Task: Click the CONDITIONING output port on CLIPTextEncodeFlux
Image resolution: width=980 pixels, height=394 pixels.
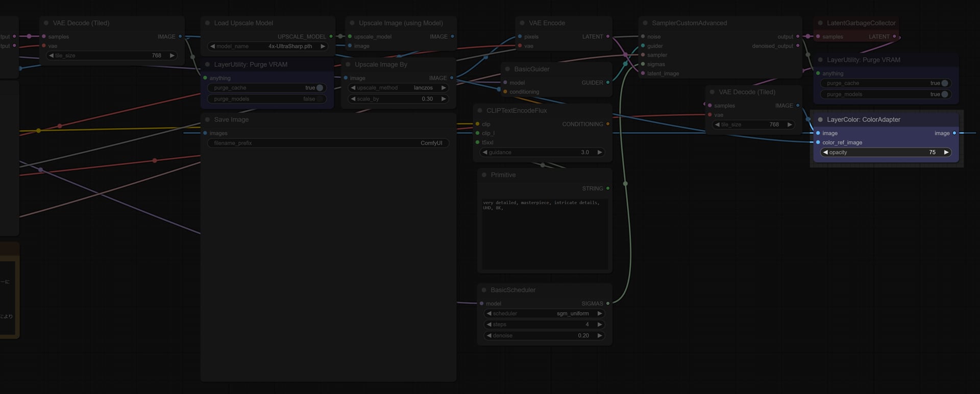Action: pos(607,124)
